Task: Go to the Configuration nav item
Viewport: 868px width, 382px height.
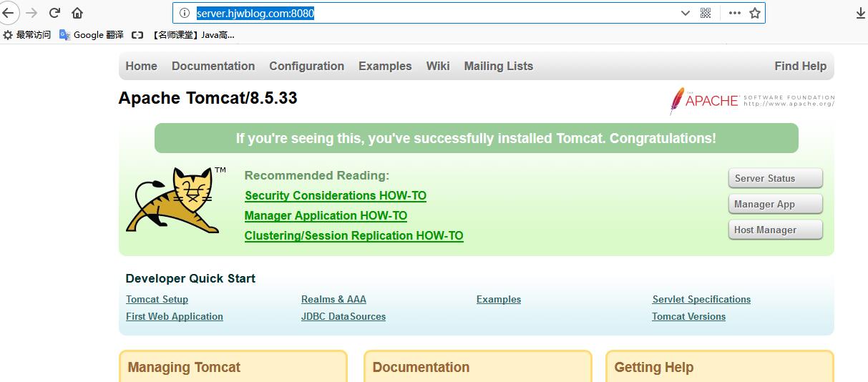Action: 306,66
